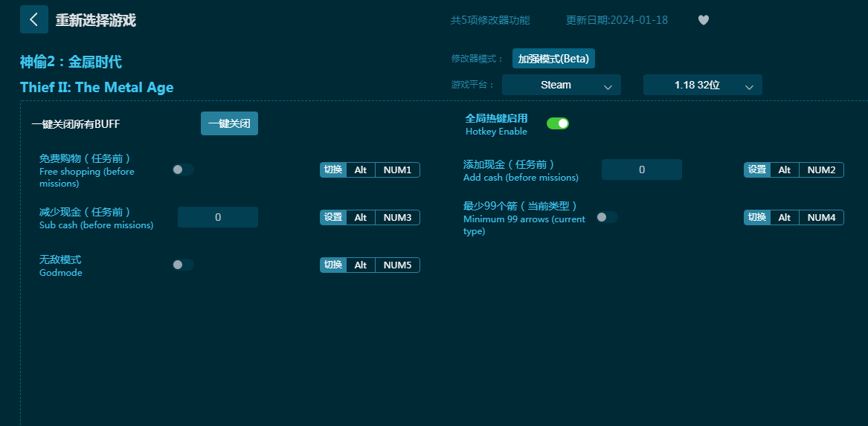Click Alt modifier box for Add cash

(785, 170)
